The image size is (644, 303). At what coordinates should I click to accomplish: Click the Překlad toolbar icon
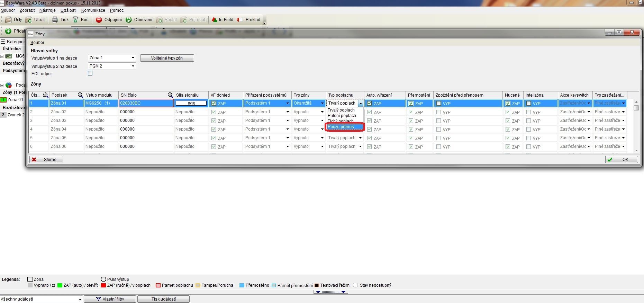(240, 20)
